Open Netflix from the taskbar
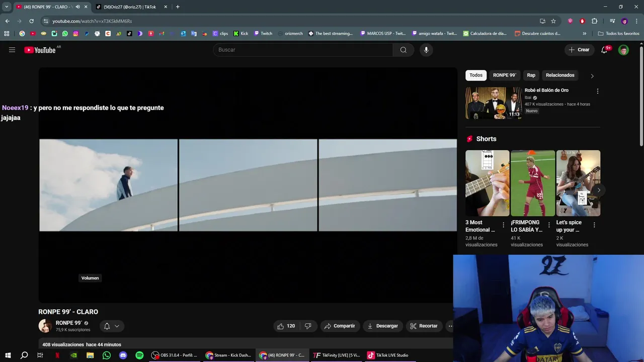Viewport: 644px width, 362px height. coord(57,355)
